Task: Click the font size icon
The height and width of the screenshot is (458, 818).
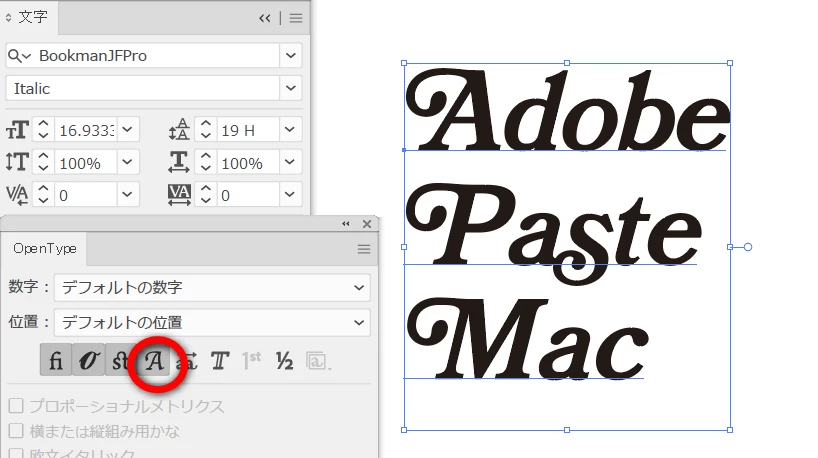Action: 17,129
